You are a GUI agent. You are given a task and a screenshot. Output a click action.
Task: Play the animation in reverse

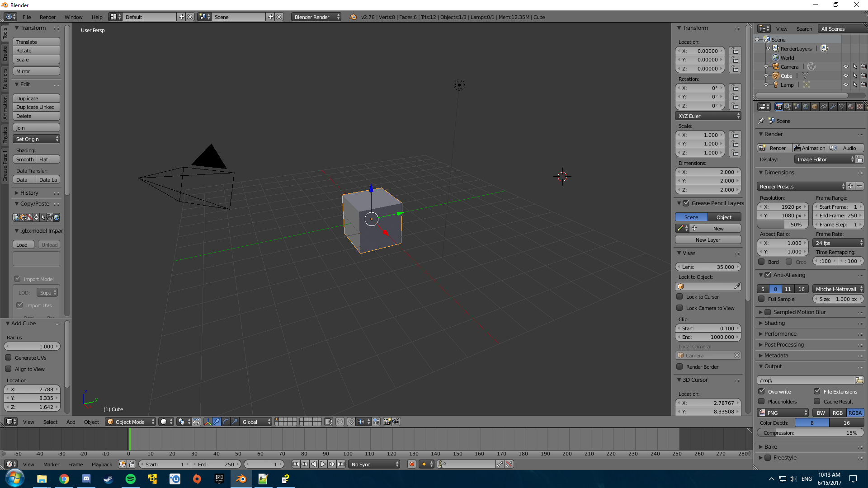pos(314,464)
